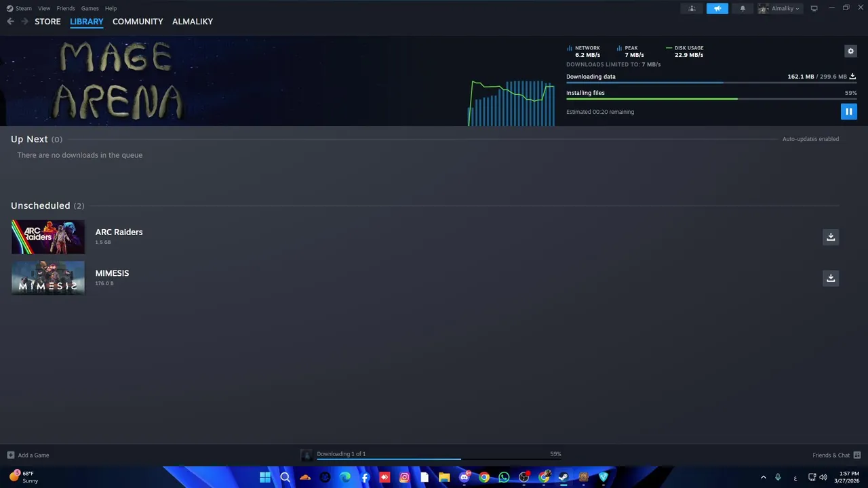Click the PEAK 7 MB/s stat
The width and height of the screenshot is (868, 488).
pyautogui.click(x=631, y=52)
